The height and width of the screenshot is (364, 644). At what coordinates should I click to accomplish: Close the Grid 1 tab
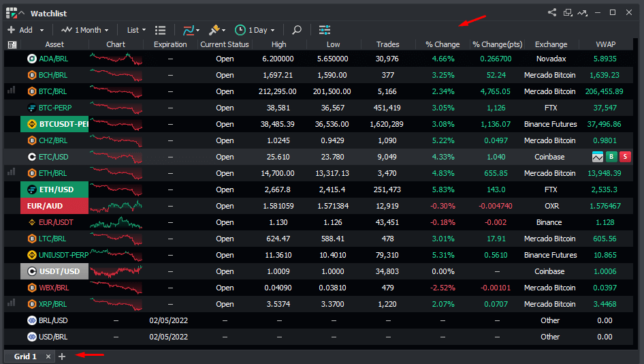[48, 357]
